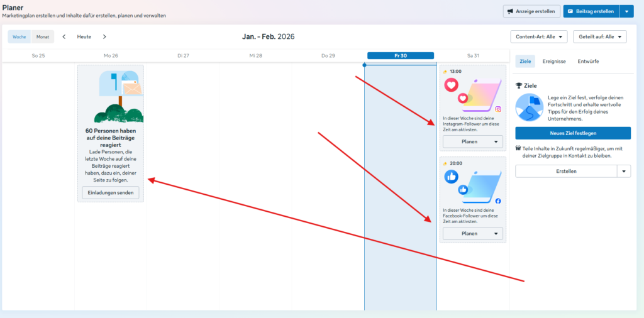Open the Content-Art filter dropdown
This screenshot has height=318, width=644.
539,37
